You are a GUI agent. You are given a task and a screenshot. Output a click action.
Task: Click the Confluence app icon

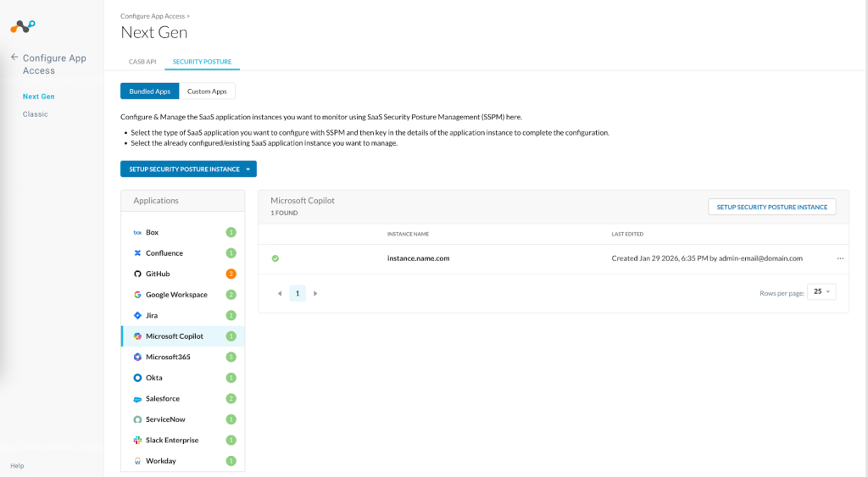click(x=137, y=252)
